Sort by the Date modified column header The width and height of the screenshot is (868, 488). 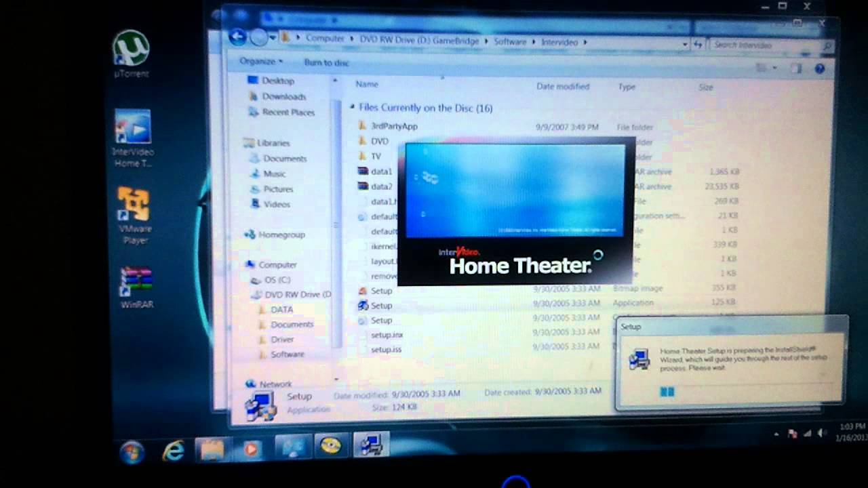click(563, 86)
